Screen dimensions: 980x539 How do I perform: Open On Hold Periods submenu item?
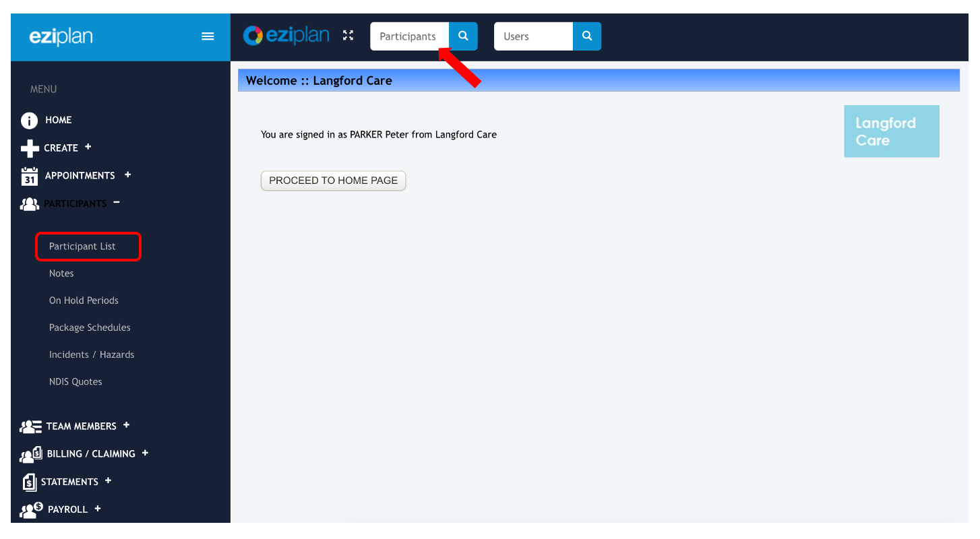pyautogui.click(x=84, y=300)
